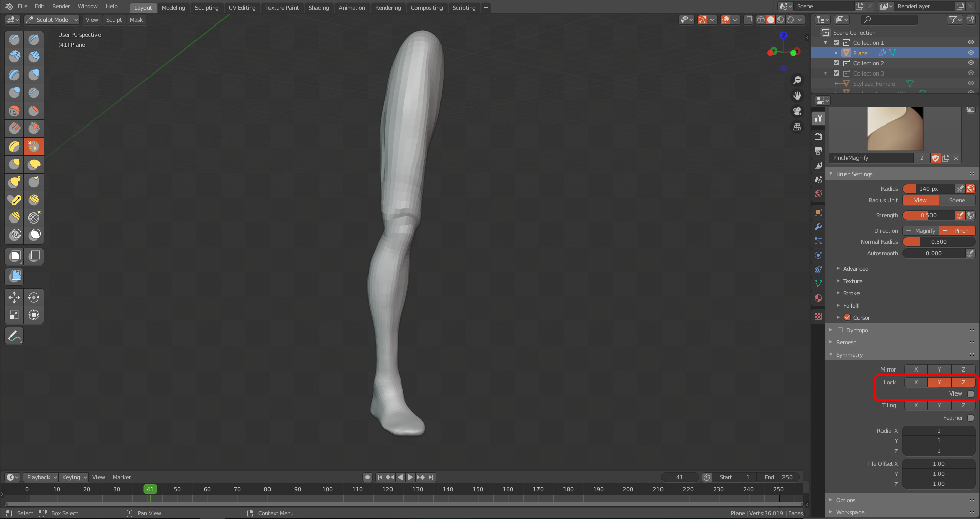Open the Sculpting workspace tab
This screenshot has width=980, height=519.
point(207,8)
